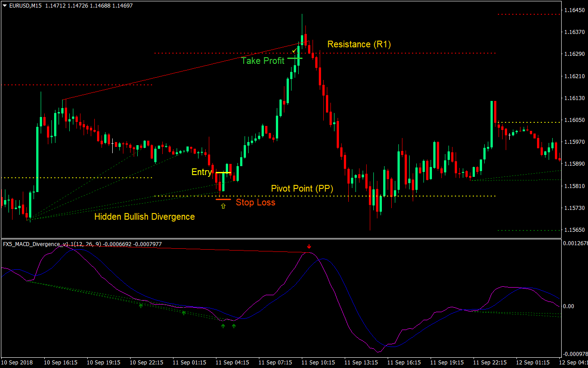Click the 1.16450 price on the price scale

[575, 10]
